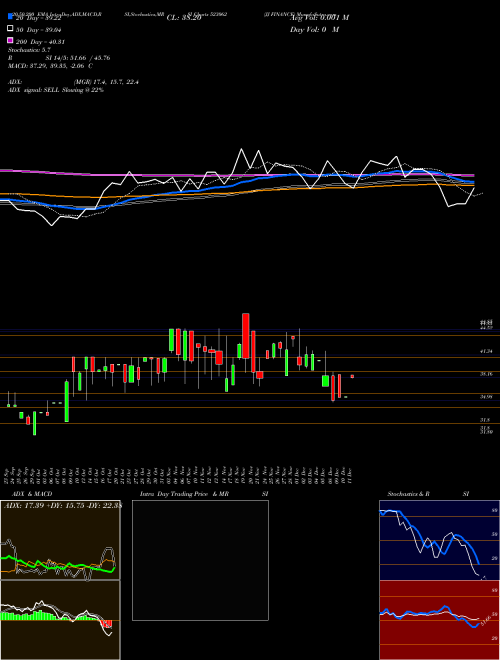The width and height of the screenshot is (500, 660).
Task: Click the Avg Vol 0.001 M label
Action: point(319,18)
